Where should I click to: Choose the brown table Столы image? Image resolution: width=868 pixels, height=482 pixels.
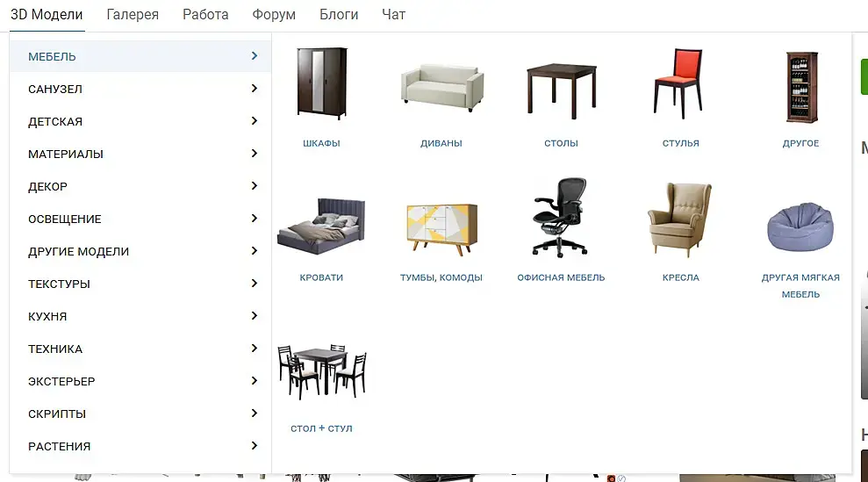[x=562, y=91]
